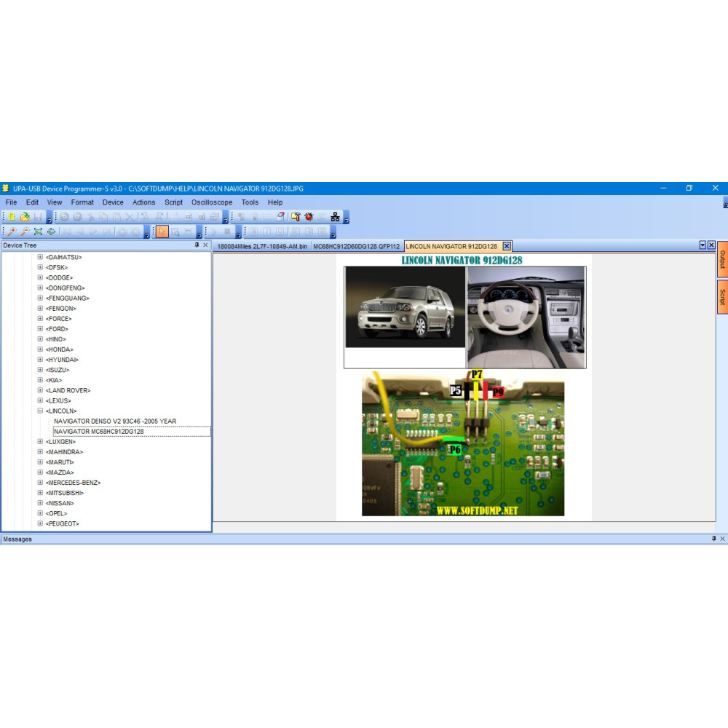Click the eraser icon in device toolbar
Image resolution: width=728 pixels, height=728 pixels.
[x=280, y=217]
